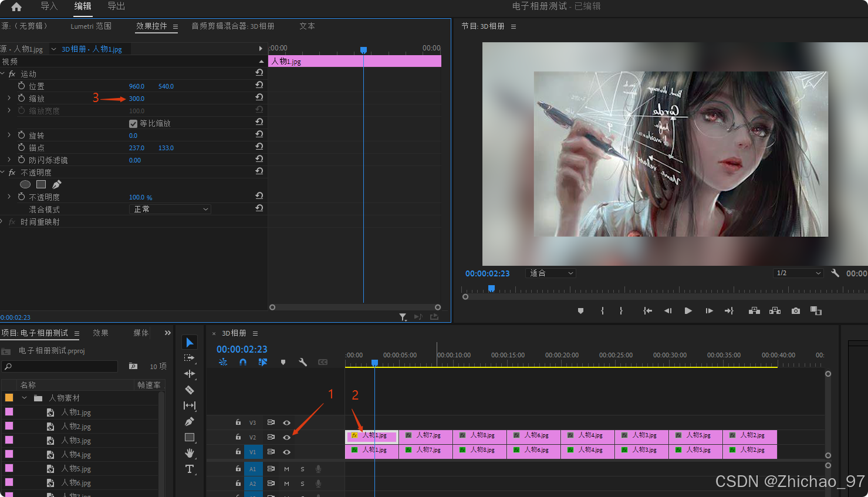Select the Hand tool
This screenshot has height=497, width=868.
coord(190,453)
